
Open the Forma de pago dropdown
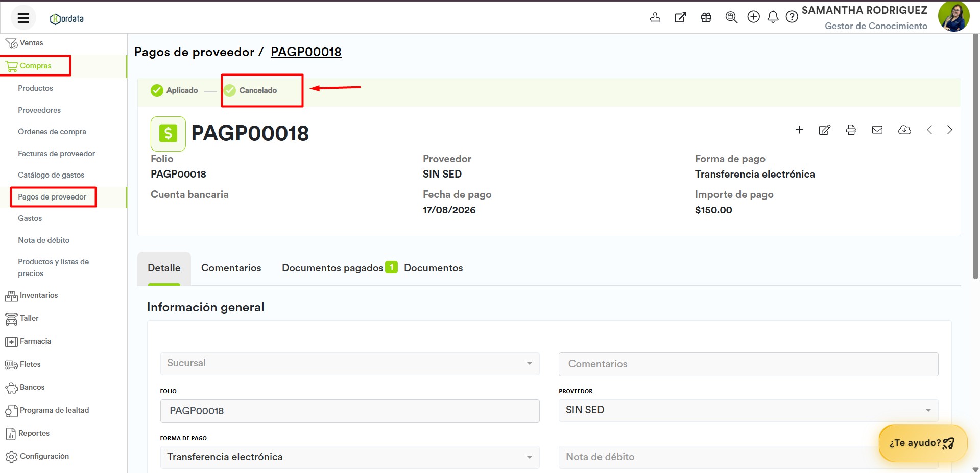coord(350,457)
